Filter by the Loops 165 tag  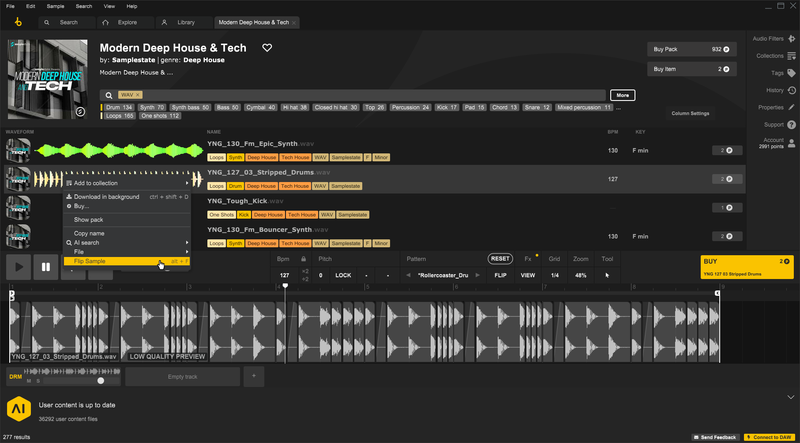(121, 116)
